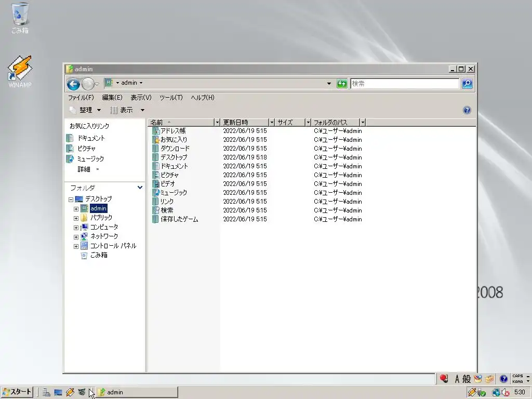This screenshot has height=399, width=532.
Task: Open the 整理 toolbar dropdown
Action: (85, 110)
